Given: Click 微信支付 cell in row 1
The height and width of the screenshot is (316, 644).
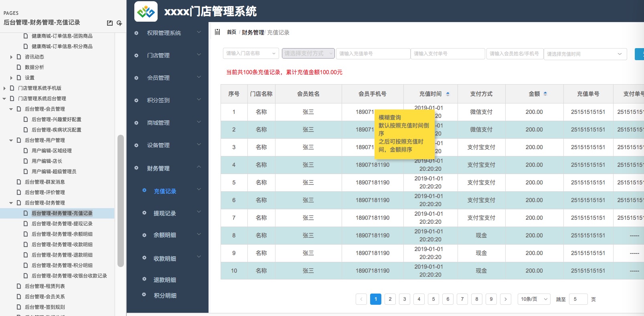Looking at the screenshot, I should [481, 112].
